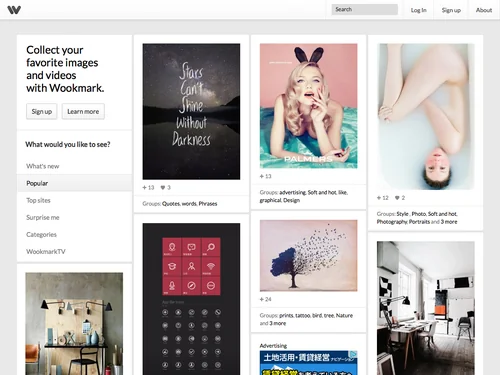
Task: Open the tattoo group link
Action: click(303, 315)
